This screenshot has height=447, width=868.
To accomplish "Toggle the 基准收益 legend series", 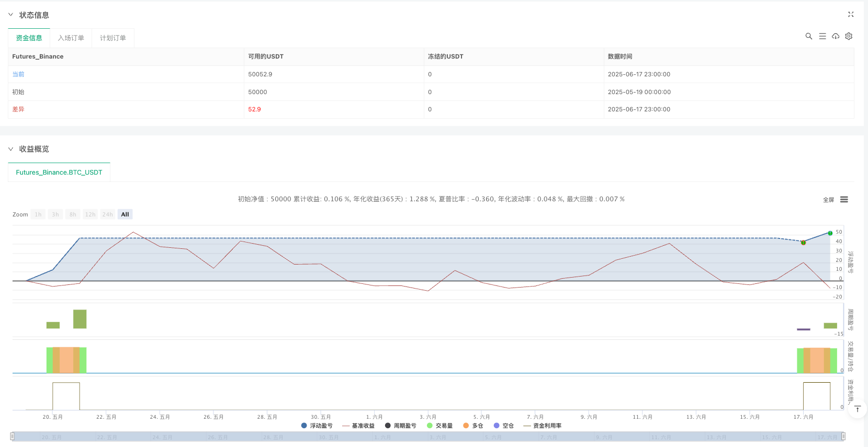I will click(x=358, y=426).
